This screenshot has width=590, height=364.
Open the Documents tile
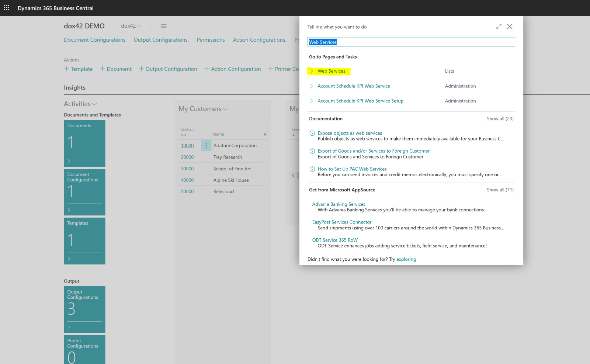(x=84, y=143)
